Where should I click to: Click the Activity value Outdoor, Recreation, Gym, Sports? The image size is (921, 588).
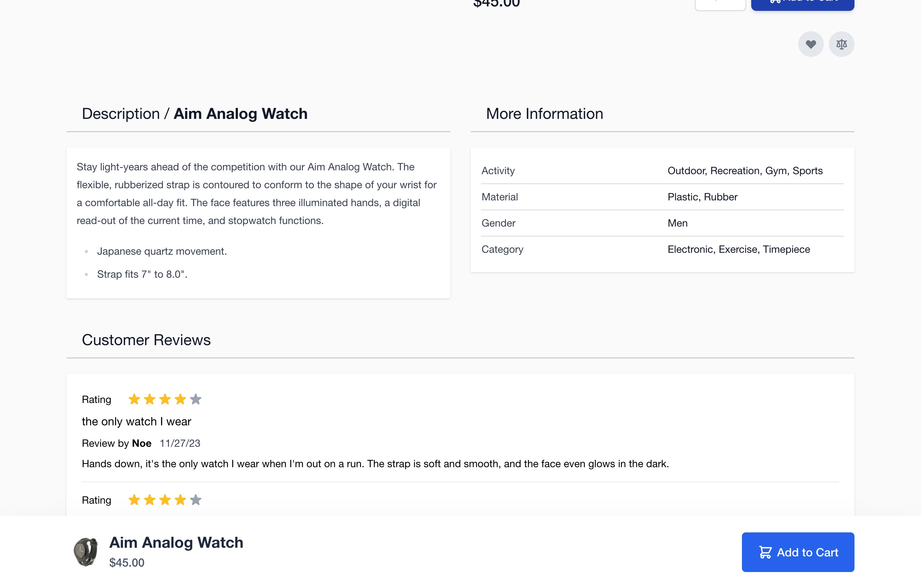[745, 171]
